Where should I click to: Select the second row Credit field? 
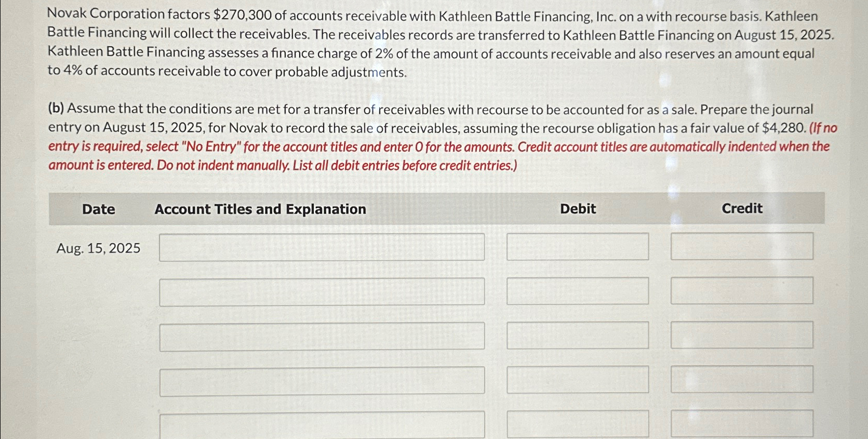[x=742, y=290]
